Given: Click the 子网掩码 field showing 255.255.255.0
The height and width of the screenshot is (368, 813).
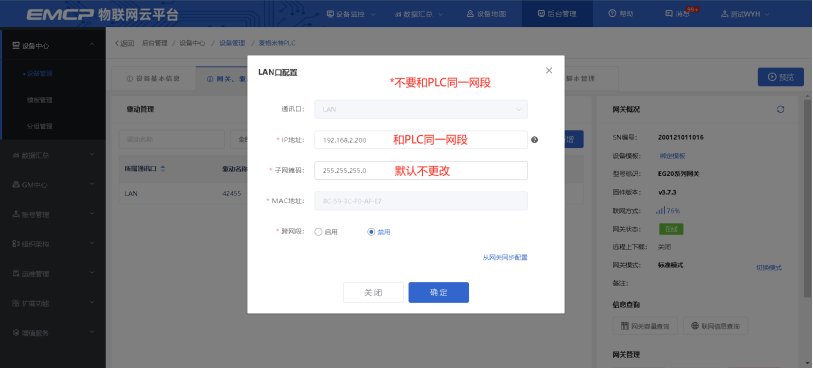Looking at the screenshot, I should [x=421, y=171].
